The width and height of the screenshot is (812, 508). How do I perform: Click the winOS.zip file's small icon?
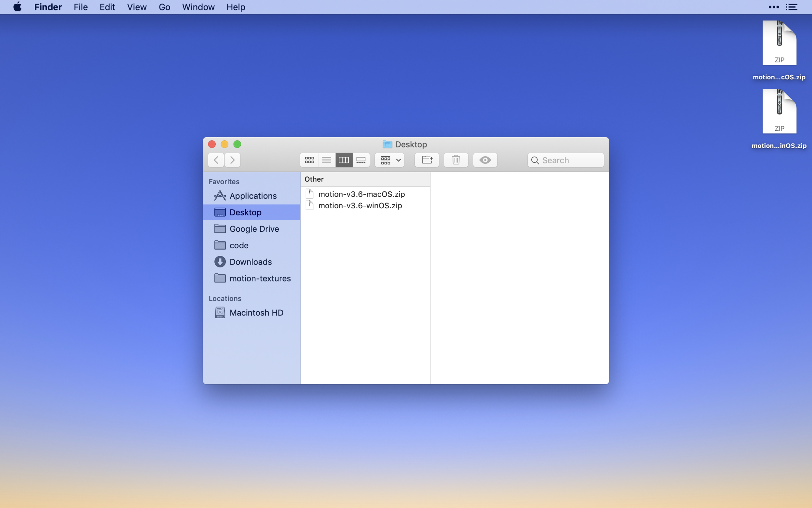(310, 205)
